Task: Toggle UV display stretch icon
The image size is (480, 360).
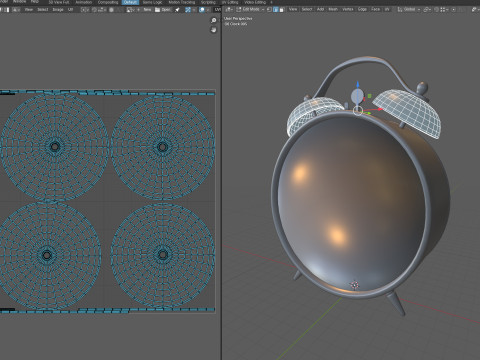Action: coord(188,10)
